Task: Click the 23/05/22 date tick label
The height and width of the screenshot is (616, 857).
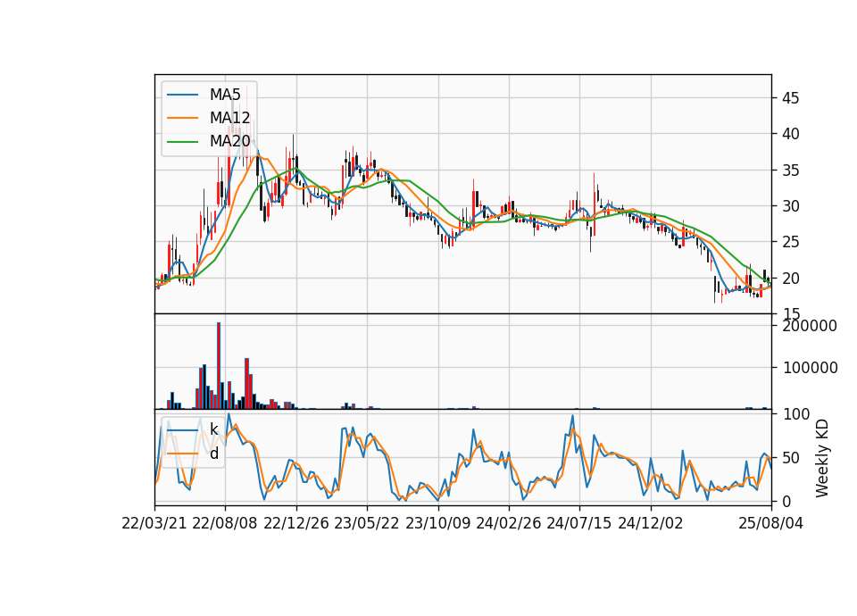Action: [x=367, y=523]
